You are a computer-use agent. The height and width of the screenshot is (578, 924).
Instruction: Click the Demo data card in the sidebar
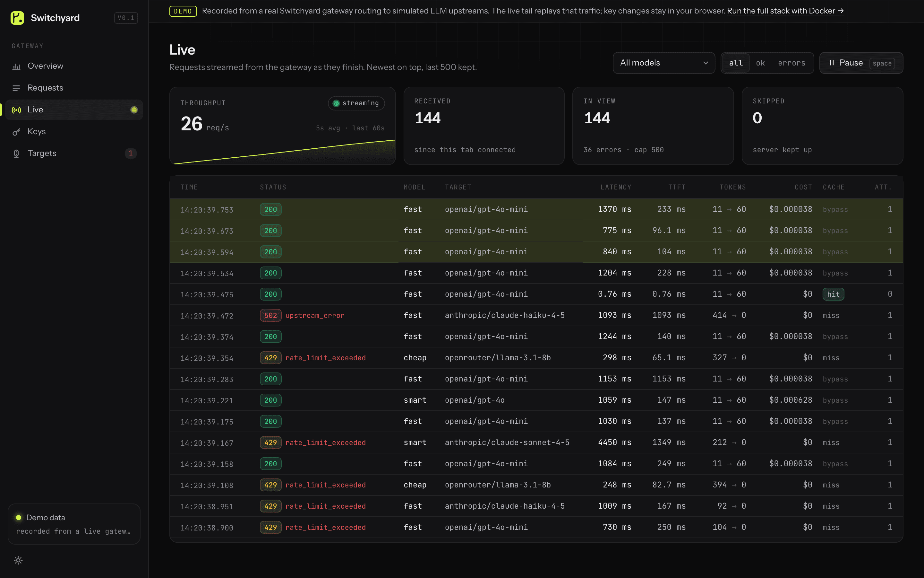pos(74,524)
